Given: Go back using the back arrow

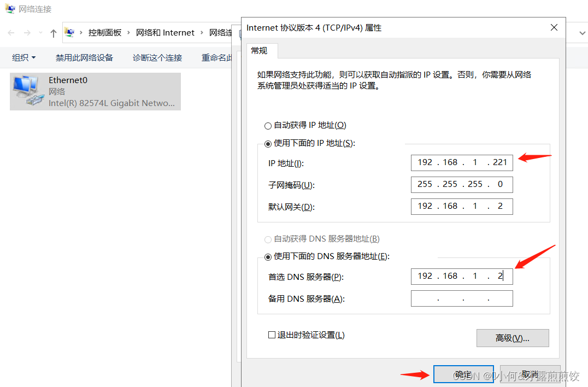Looking at the screenshot, I should click(x=11, y=33).
